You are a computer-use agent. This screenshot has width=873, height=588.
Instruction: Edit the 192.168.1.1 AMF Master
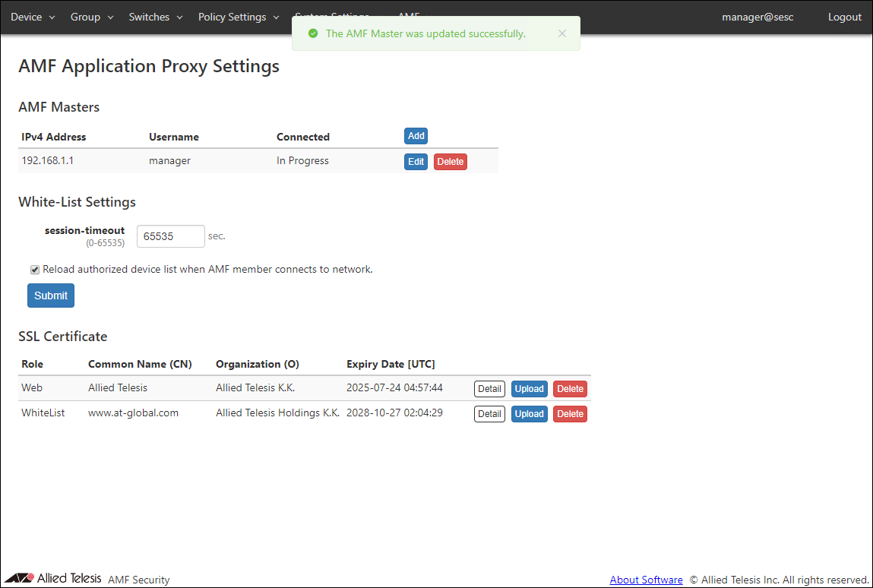coord(416,162)
